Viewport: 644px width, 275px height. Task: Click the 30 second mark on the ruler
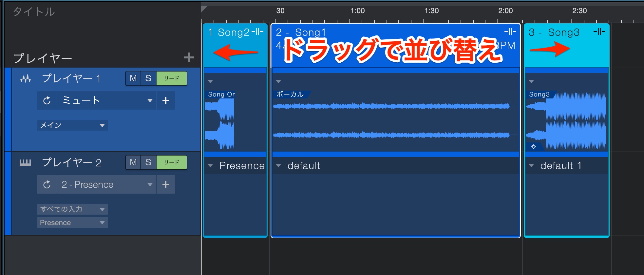point(280,11)
